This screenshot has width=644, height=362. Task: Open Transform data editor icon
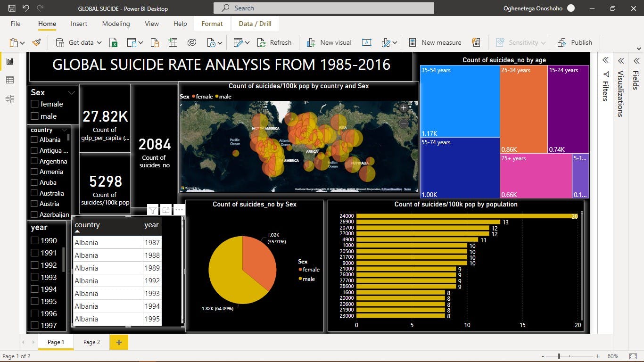tap(239, 42)
